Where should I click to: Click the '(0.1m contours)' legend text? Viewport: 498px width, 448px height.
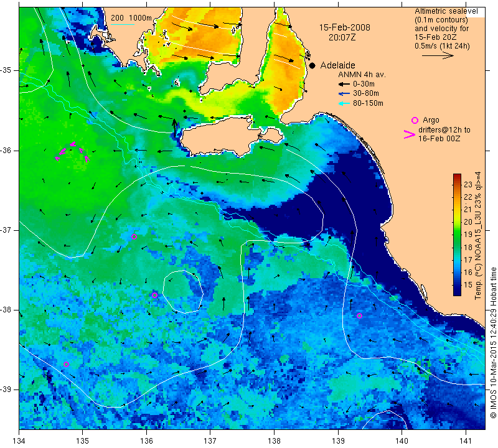coord(441,20)
